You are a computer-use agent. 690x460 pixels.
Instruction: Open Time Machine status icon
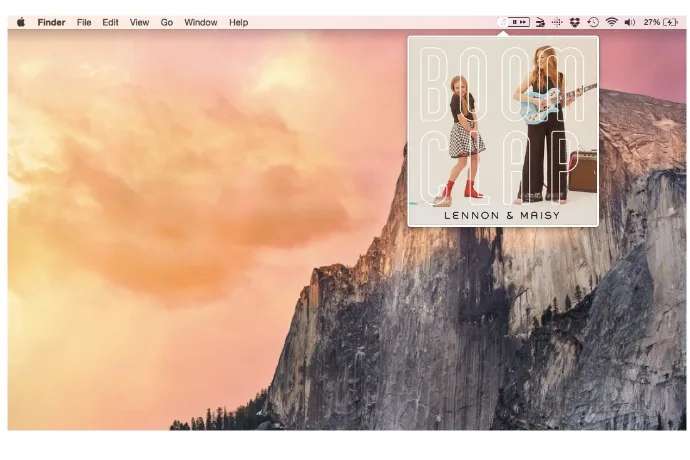(x=592, y=21)
